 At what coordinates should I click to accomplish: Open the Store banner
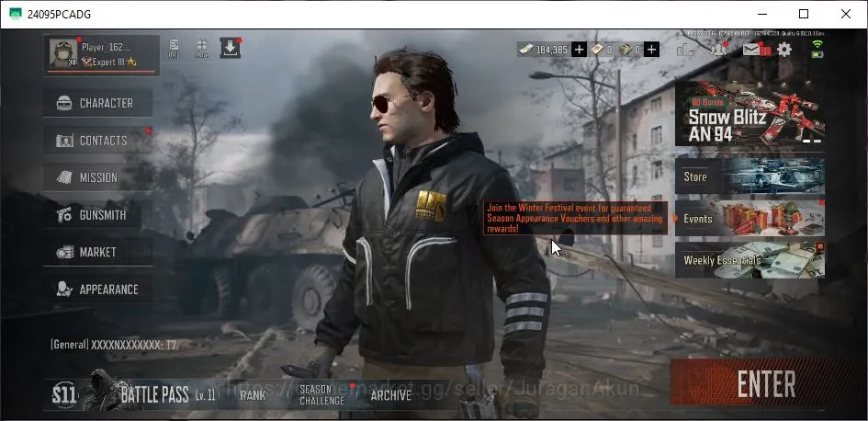click(750, 176)
